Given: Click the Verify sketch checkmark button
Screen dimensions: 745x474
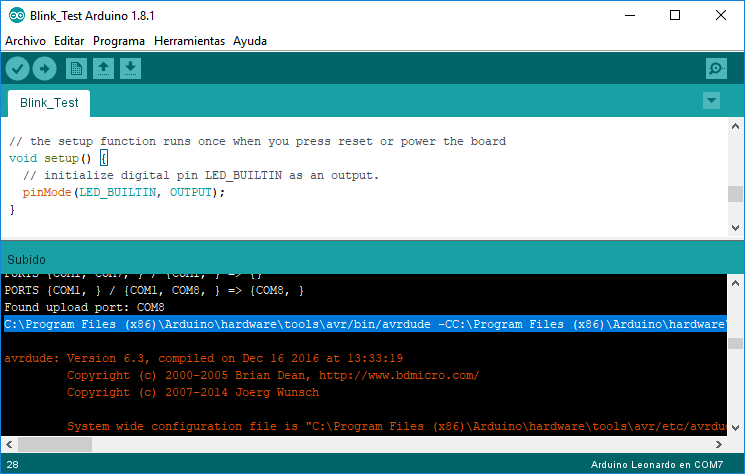Looking at the screenshot, I should coord(18,69).
